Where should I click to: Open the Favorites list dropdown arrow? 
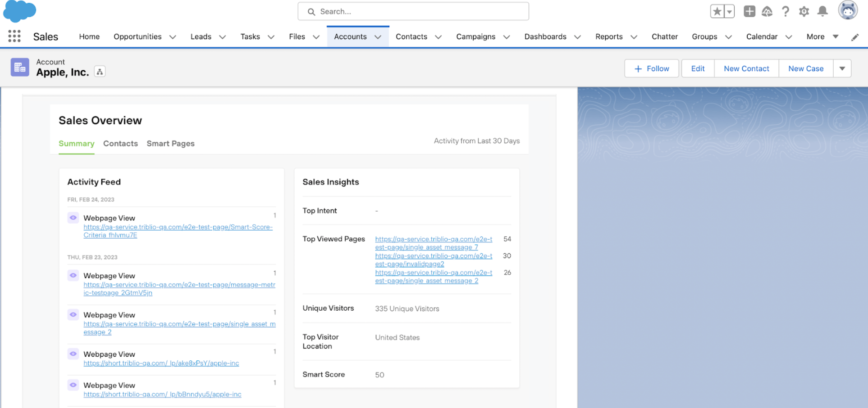[729, 11]
